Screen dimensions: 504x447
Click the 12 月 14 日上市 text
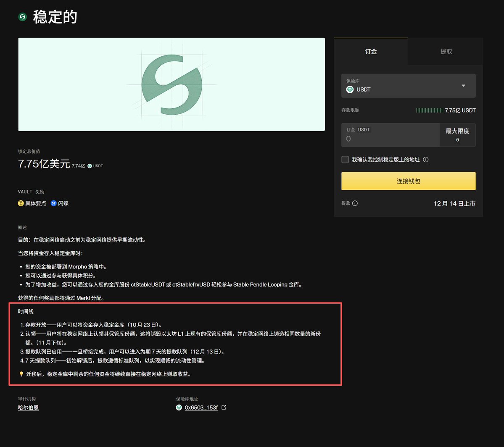coord(454,204)
